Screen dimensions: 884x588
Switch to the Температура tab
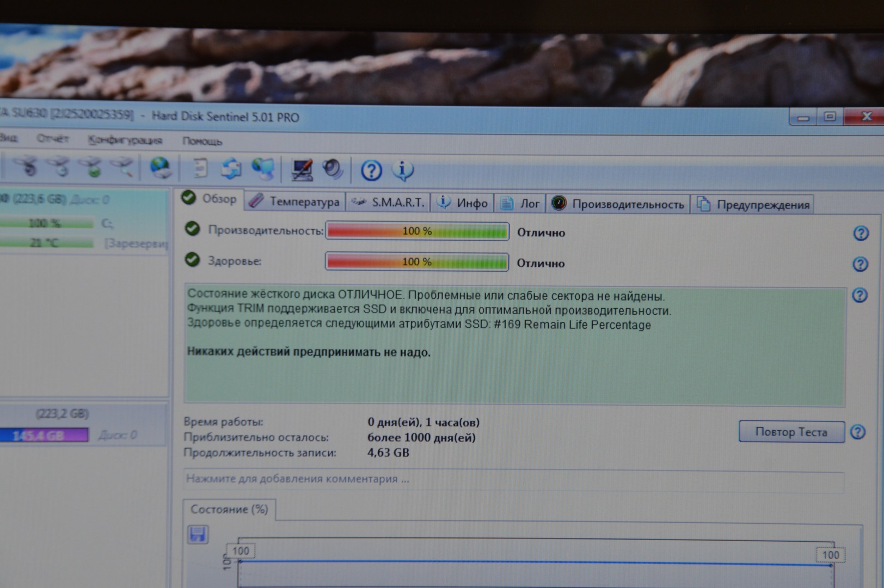(x=295, y=202)
